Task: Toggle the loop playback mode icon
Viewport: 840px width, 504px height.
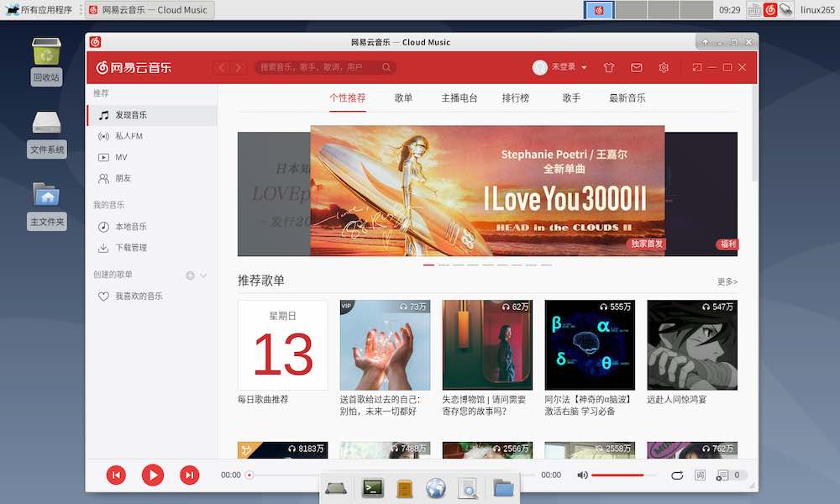Action: (677, 475)
